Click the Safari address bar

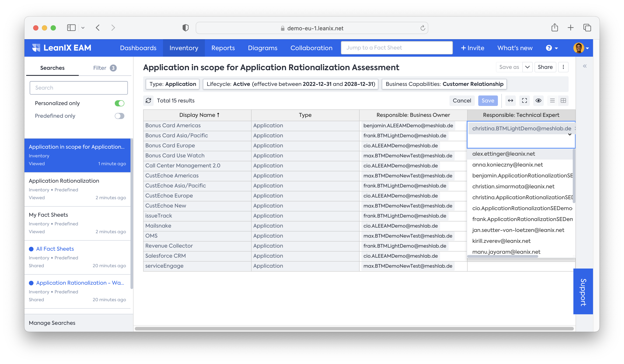(x=312, y=28)
